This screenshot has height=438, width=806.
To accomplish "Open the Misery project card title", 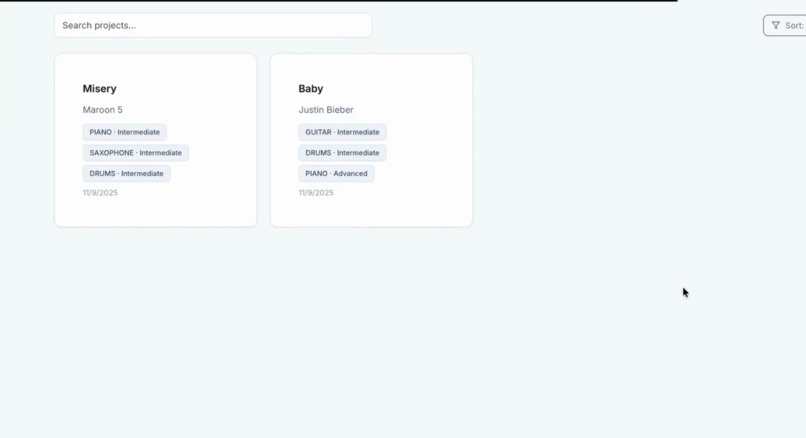I will (x=100, y=88).
